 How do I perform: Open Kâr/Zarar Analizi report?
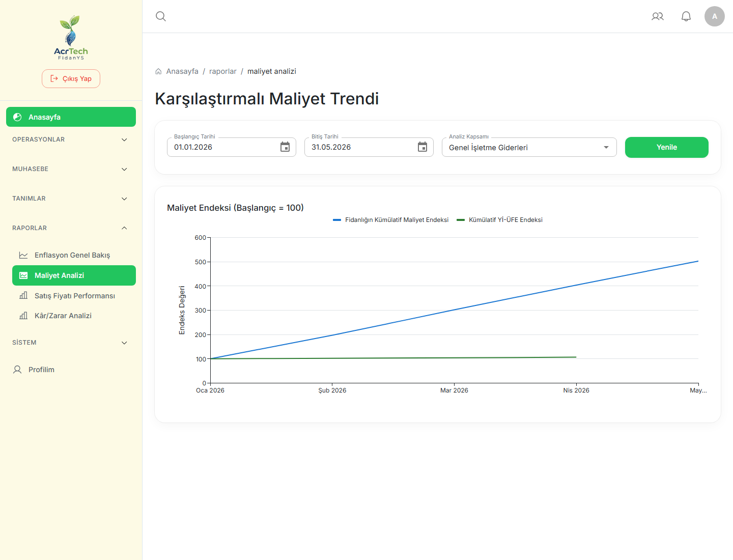click(x=74, y=316)
